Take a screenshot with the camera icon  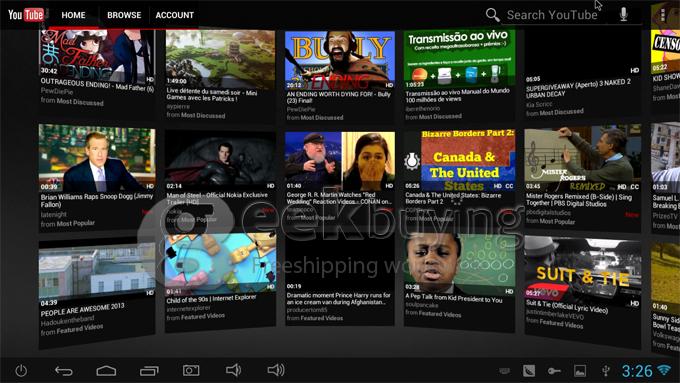point(191,370)
